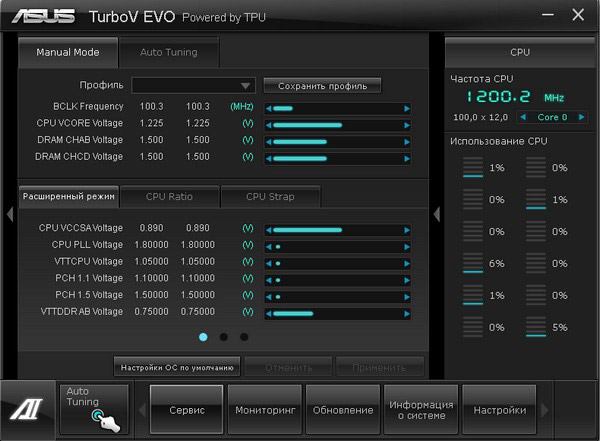
Task: Decrease DRAM CHCD Voltage with left arrow
Action: pyautogui.click(x=269, y=158)
